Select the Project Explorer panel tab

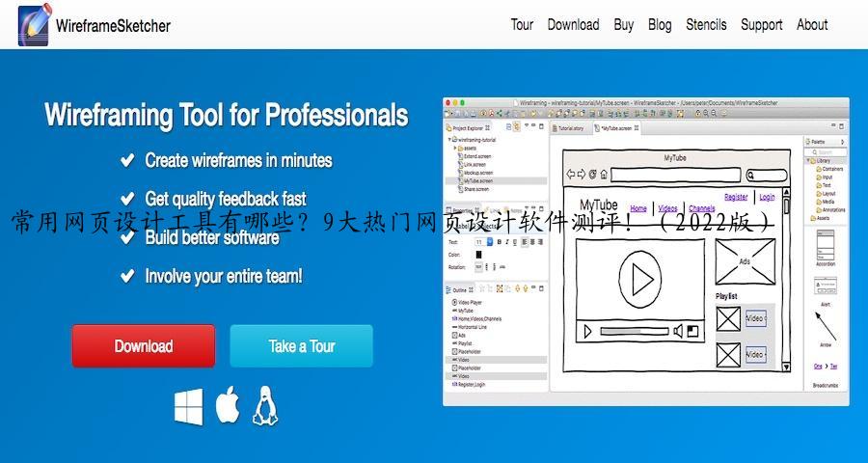point(468,128)
